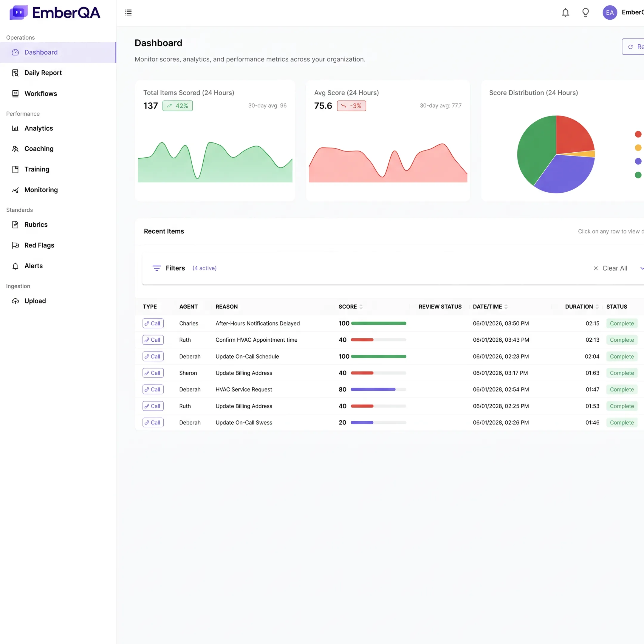Open the EA user avatar
The height and width of the screenshot is (644, 644).
tap(610, 13)
